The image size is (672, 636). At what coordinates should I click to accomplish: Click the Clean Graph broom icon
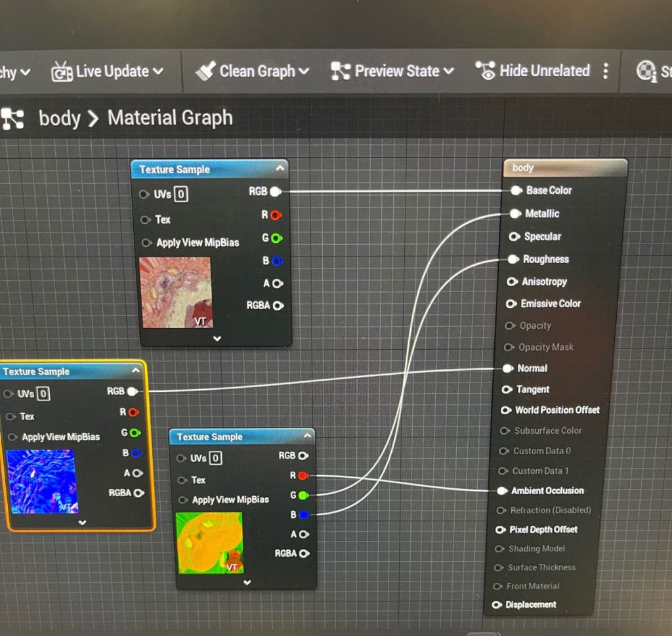pos(205,71)
